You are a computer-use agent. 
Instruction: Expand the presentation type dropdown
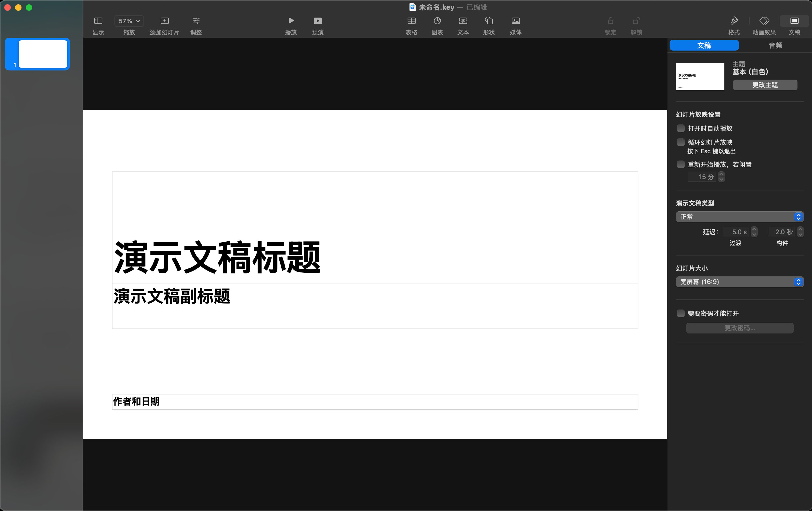[739, 217]
